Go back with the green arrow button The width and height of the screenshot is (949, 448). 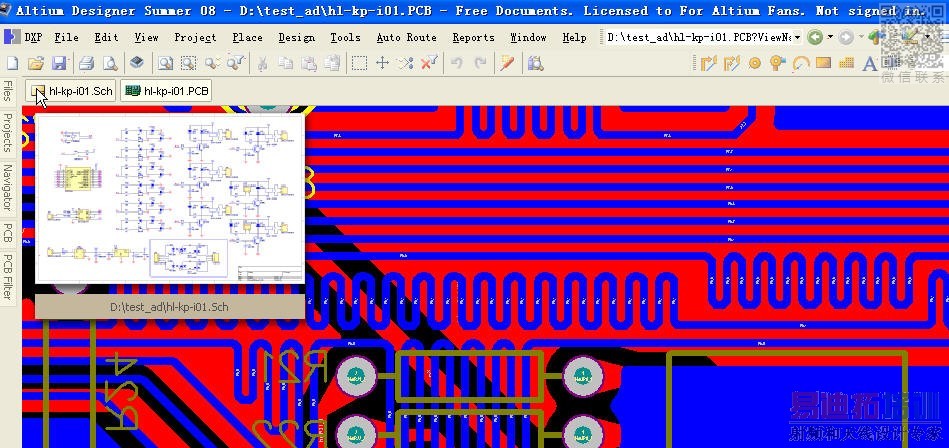click(815, 38)
